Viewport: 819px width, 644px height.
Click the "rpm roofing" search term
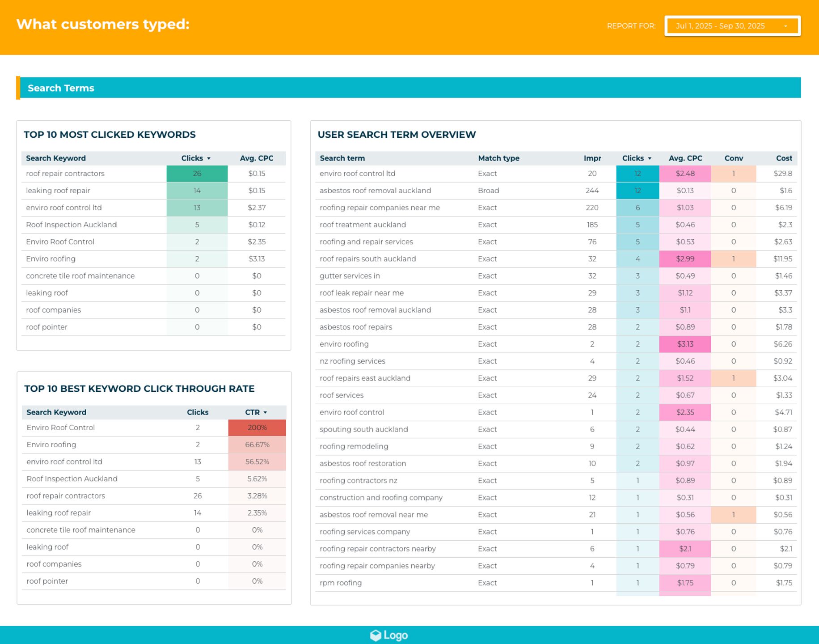[x=341, y=583]
